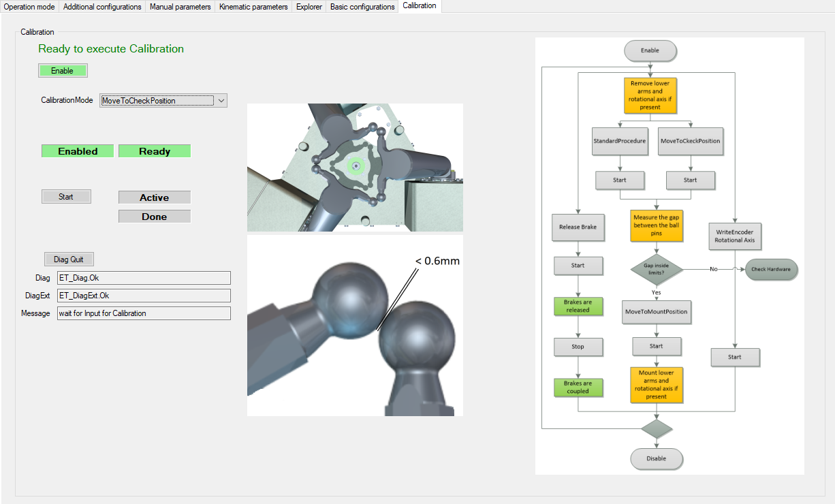Go to the Kinematic parameters tab

(253, 7)
